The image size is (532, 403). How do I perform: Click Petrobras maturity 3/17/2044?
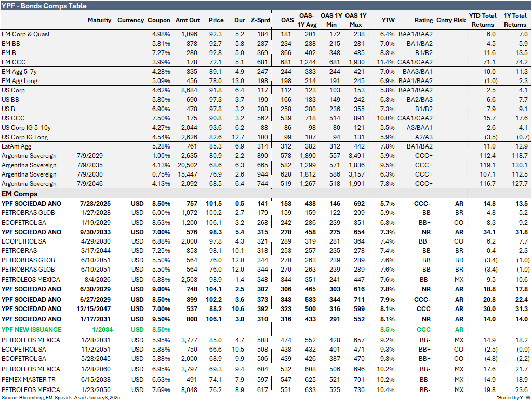point(96,251)
